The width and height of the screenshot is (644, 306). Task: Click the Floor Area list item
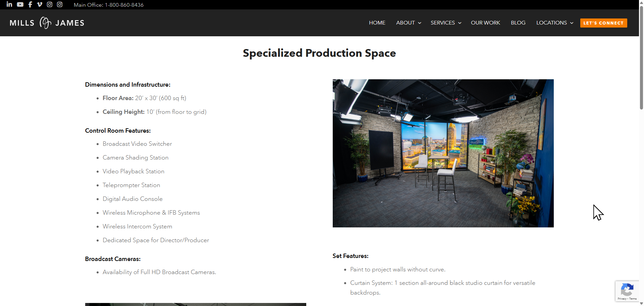pyautogui.click(x=144, y=98)
